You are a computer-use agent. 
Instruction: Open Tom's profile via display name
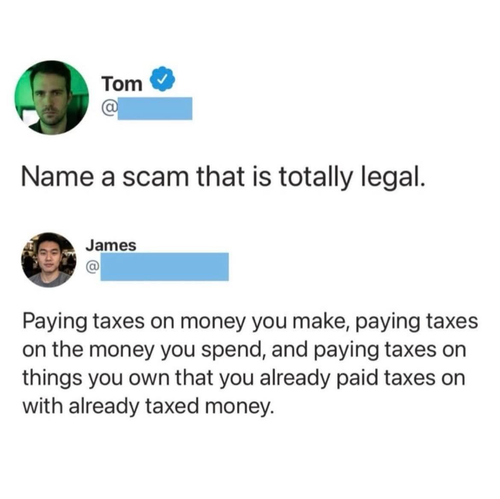click(122, 84)
